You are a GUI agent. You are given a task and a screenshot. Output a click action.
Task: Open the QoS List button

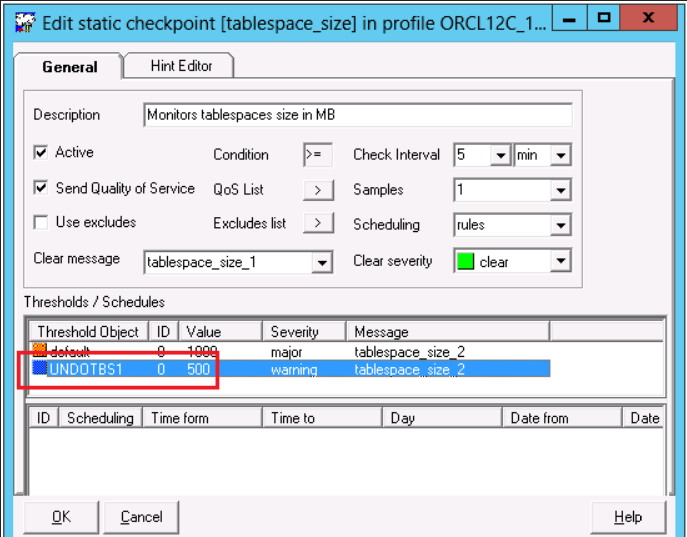click(318, 190)
